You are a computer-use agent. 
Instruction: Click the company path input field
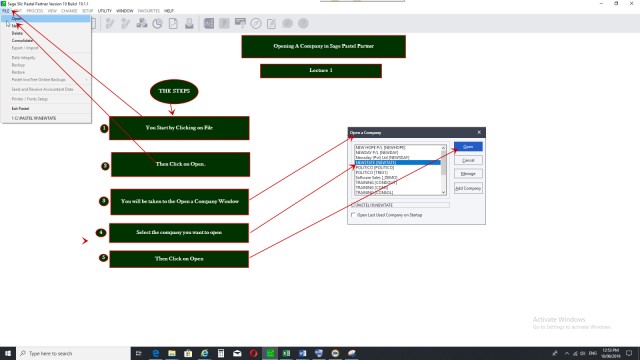click(400, 205)
